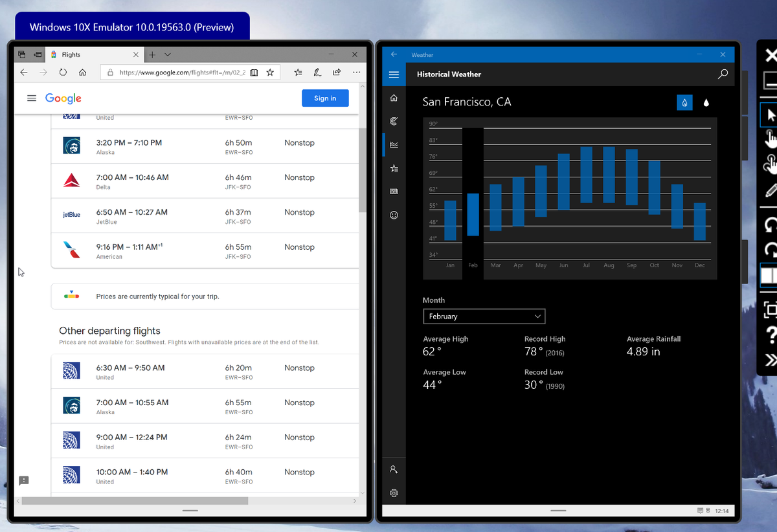Click the add notes pen icon in Edge
Screen dimensions: 777x532
[317, 72]
